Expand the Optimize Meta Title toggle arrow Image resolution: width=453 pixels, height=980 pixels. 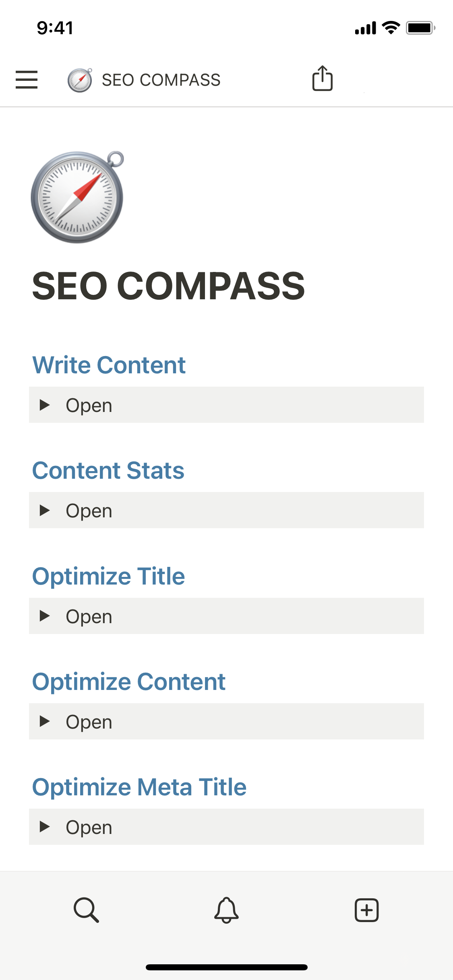point(45,827)
